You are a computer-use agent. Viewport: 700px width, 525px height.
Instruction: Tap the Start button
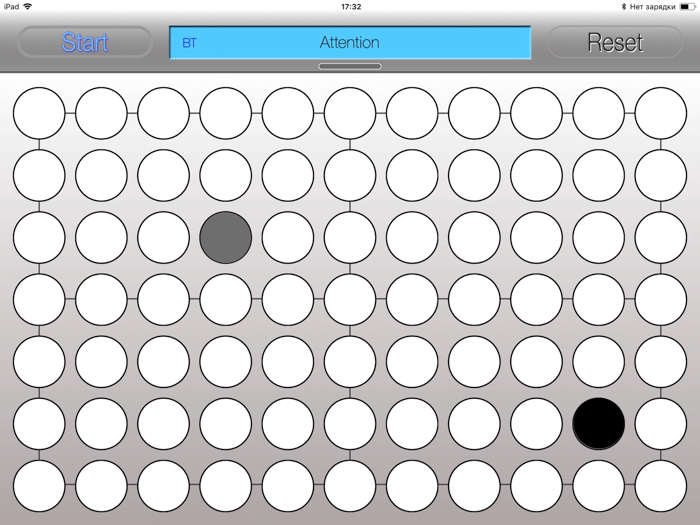pyautogui.click(x=85, y=42)
